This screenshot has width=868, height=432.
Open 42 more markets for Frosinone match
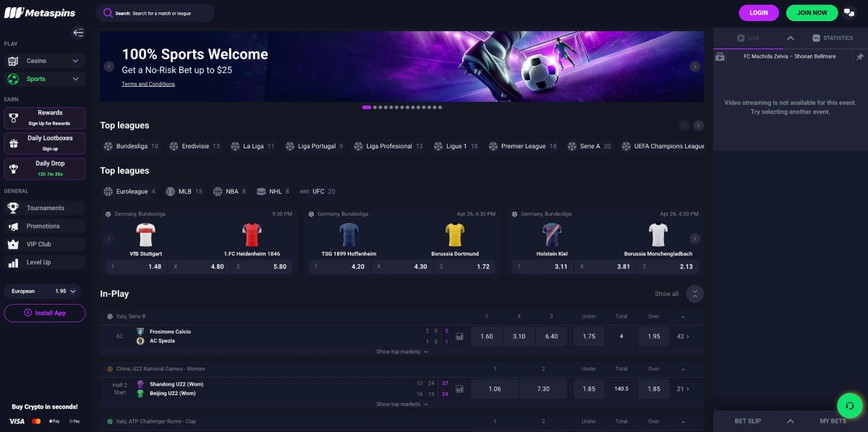683,336
